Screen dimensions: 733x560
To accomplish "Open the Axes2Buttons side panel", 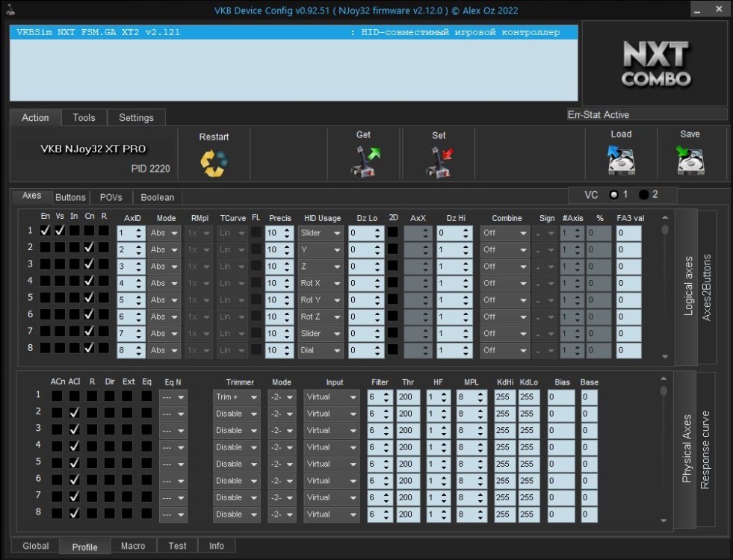I will point(707,287).
